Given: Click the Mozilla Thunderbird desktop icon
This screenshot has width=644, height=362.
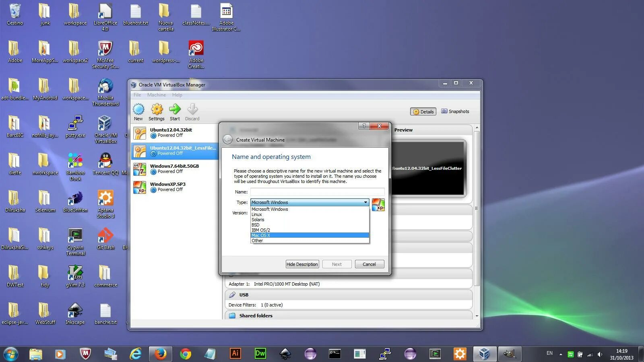Looking at the screenshot, I should [x=105, y=92].
